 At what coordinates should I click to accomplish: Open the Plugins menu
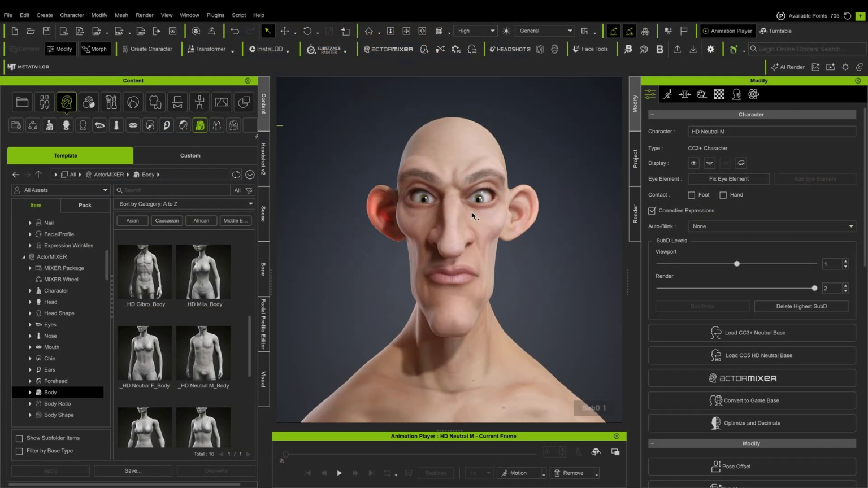coord(215,15)
